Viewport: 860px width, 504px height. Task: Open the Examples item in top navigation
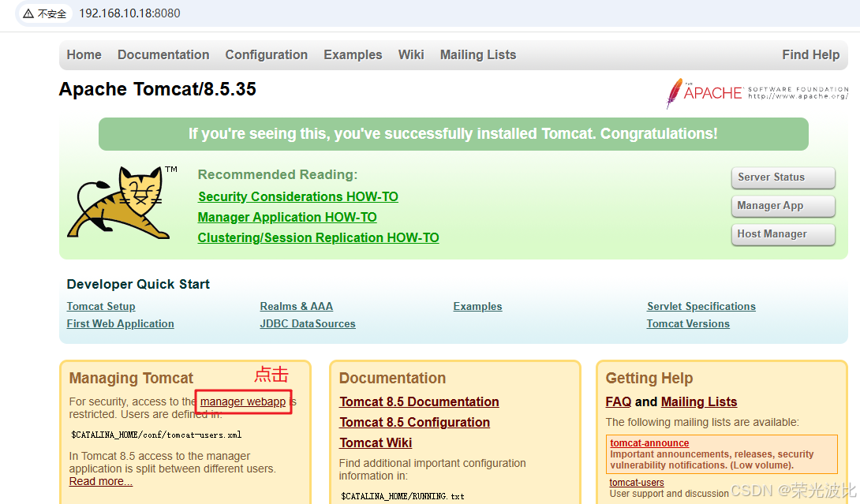point(353,55)
